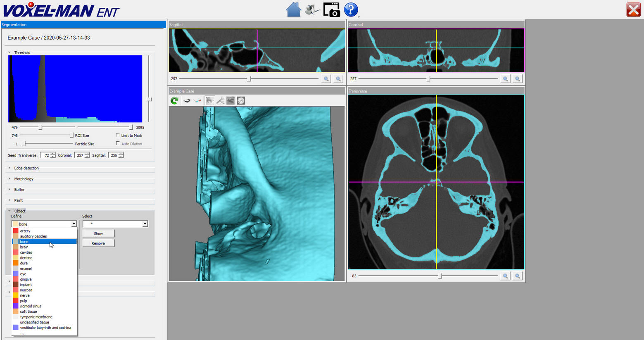Viewport: 644px width, 340px height.
Task: Expand the Morphology section
Action: [10, 179]
